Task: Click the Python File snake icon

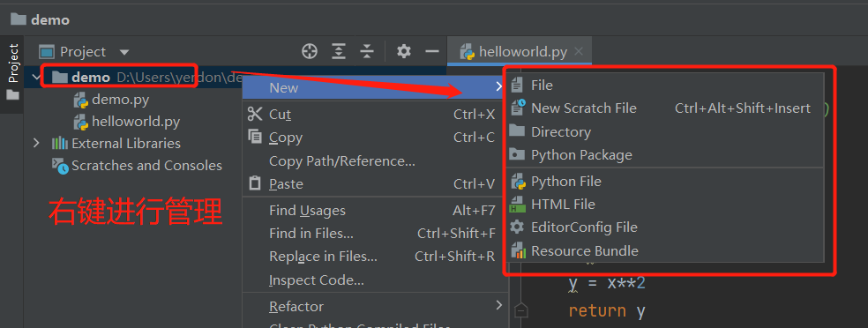Action: [518, 181]
